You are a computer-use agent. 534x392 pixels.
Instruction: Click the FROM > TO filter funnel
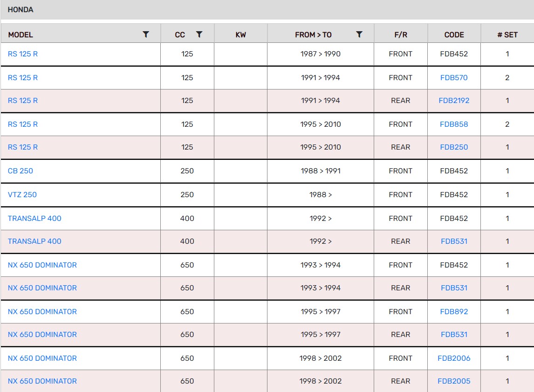(x=359, y=34)
